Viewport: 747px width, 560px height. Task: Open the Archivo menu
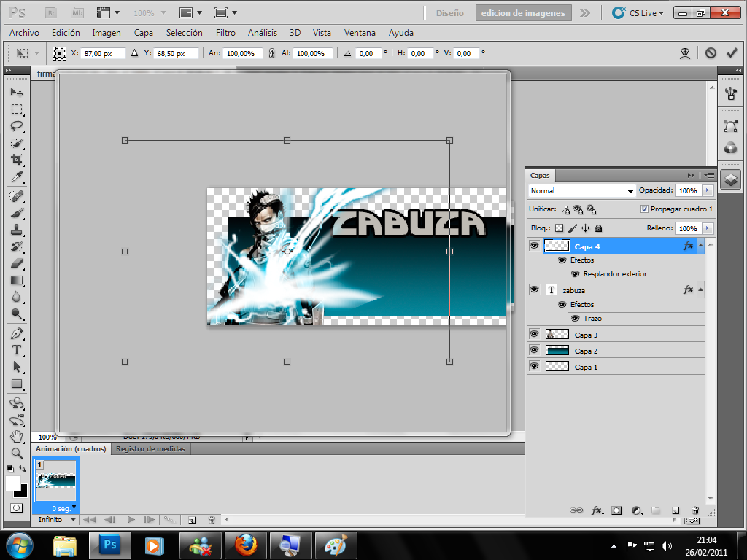(x=24, y=32)
